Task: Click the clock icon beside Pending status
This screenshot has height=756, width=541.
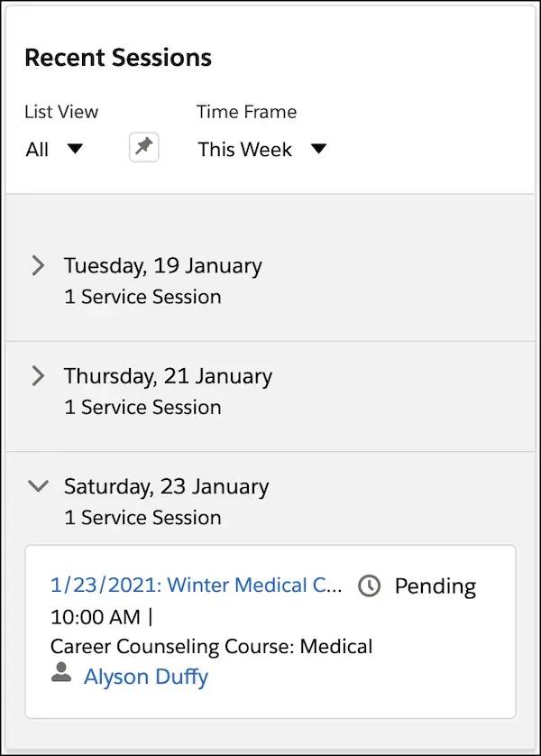Action: click(x=371, y=586)
